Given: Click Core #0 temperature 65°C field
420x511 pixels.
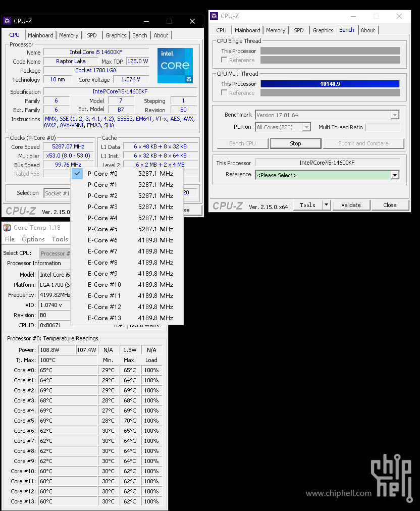Looking at the screenshot, I should coord(68,370).
